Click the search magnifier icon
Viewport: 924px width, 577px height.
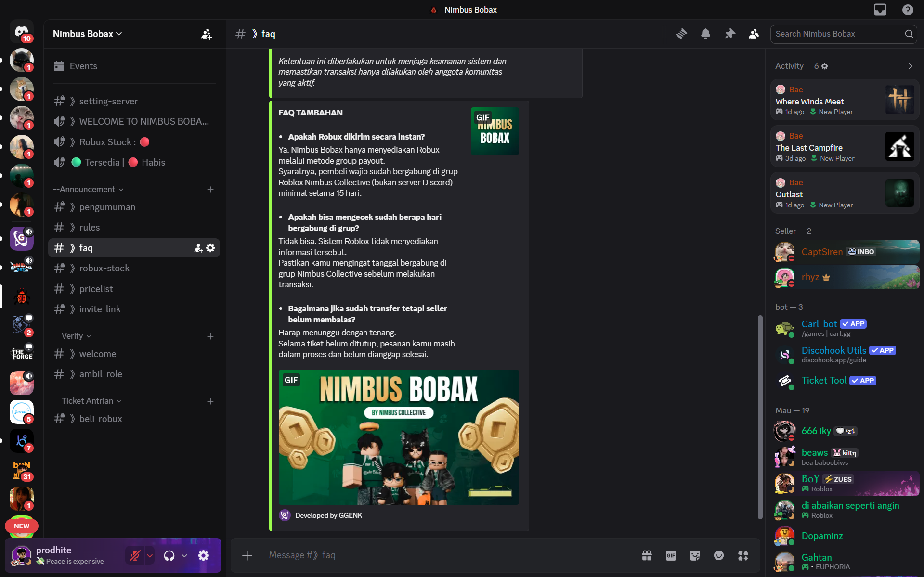tap(909, 34)
